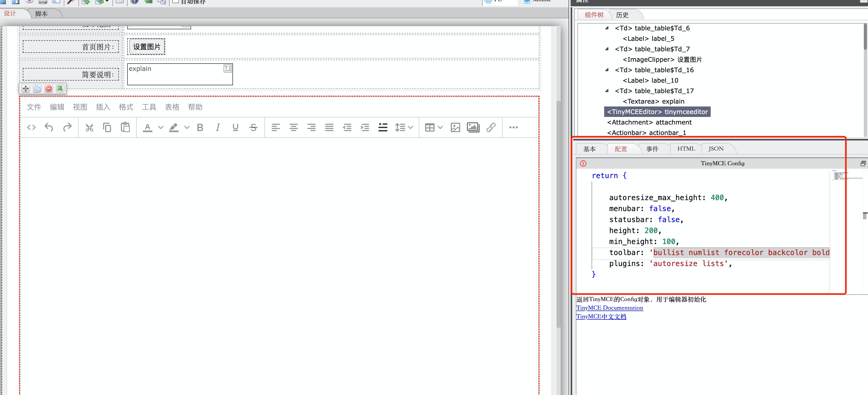This screenshot has width=868, height=395.
Task: Click the insert image icon
Action: (x=455, y=127)
